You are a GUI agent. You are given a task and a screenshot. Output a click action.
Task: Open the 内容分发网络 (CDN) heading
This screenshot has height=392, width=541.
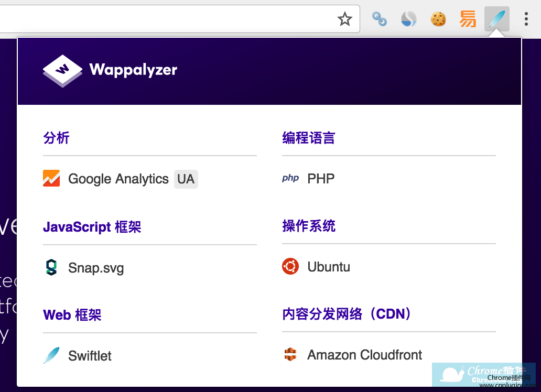[348, 314]
